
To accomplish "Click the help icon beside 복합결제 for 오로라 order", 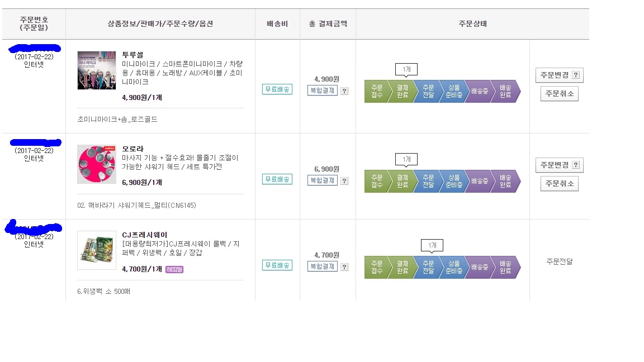I will click(344, 180).
